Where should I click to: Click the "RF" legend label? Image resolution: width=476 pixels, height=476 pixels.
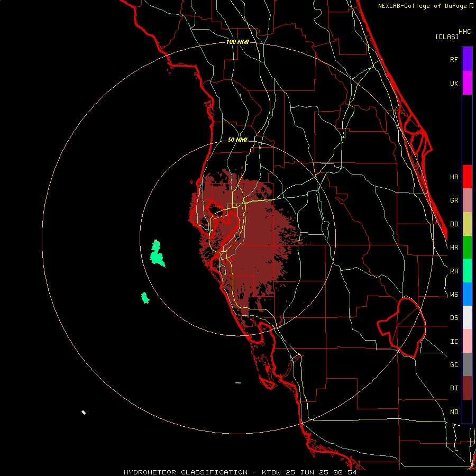click(454, 59)
